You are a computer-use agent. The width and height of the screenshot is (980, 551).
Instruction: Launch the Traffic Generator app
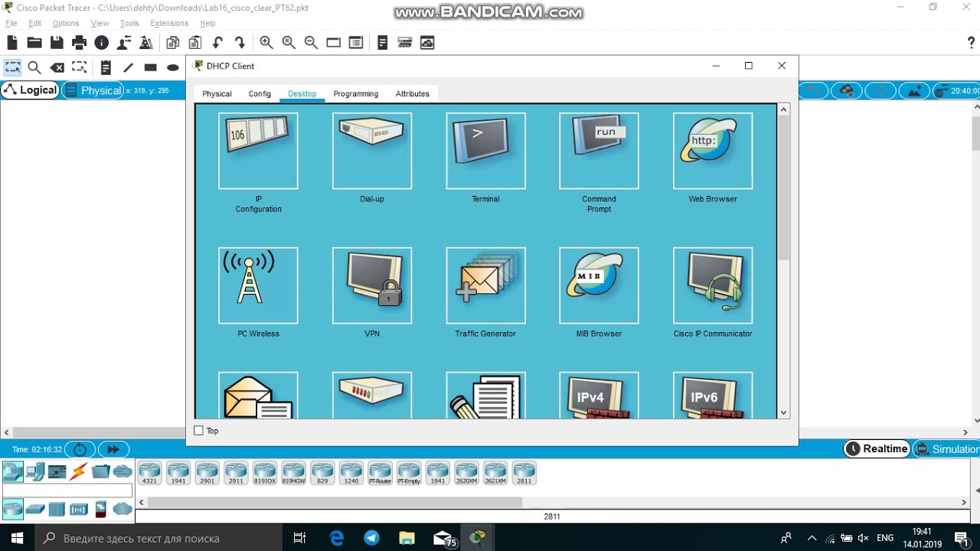(485, 285)
